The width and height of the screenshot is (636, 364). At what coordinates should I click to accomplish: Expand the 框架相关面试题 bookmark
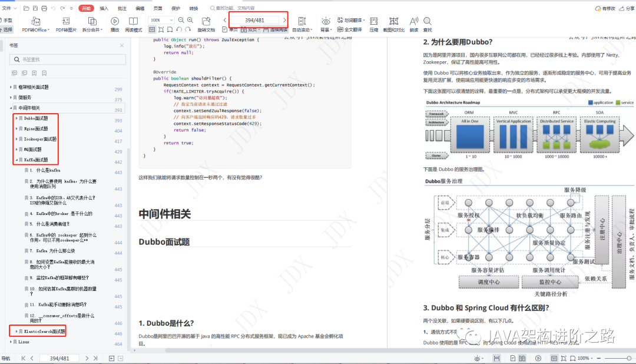pyautogui.click(x=11, y=87)
